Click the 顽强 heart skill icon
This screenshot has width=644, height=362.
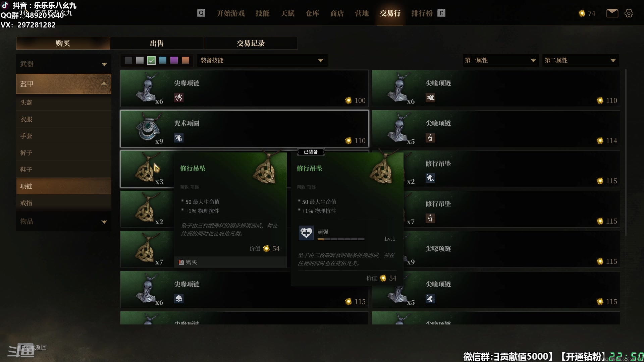click(306, 233)
